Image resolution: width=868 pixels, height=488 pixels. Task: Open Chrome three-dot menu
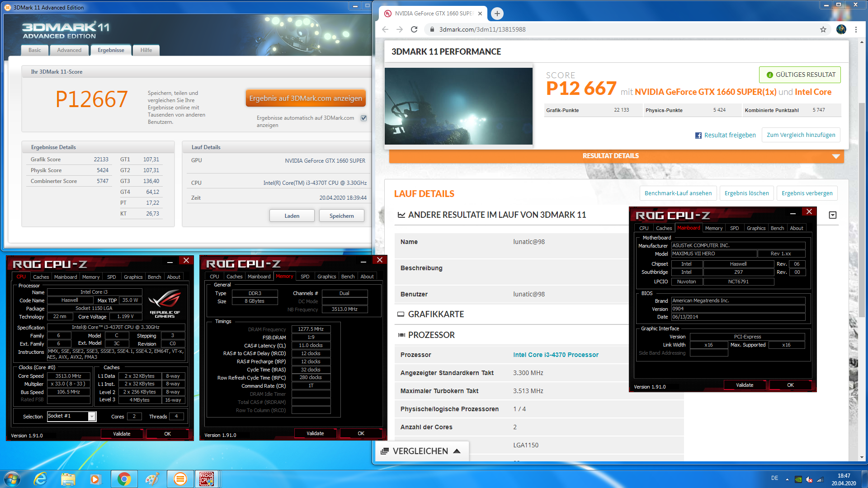[x=856, y=29]
